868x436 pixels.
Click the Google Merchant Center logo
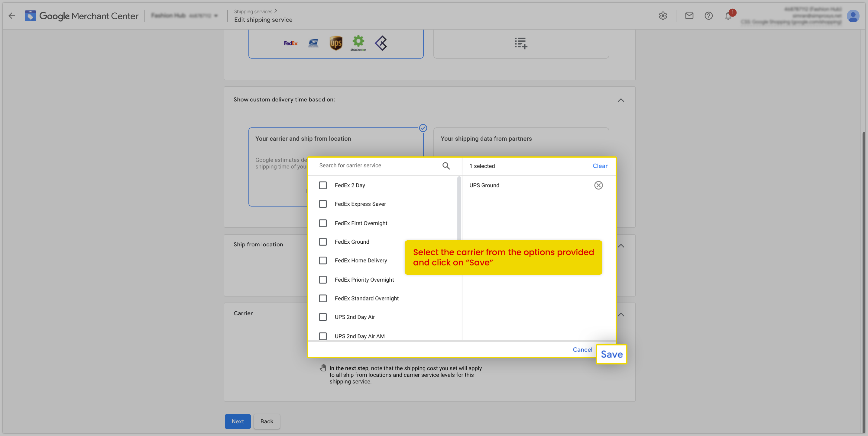[81, 16]
